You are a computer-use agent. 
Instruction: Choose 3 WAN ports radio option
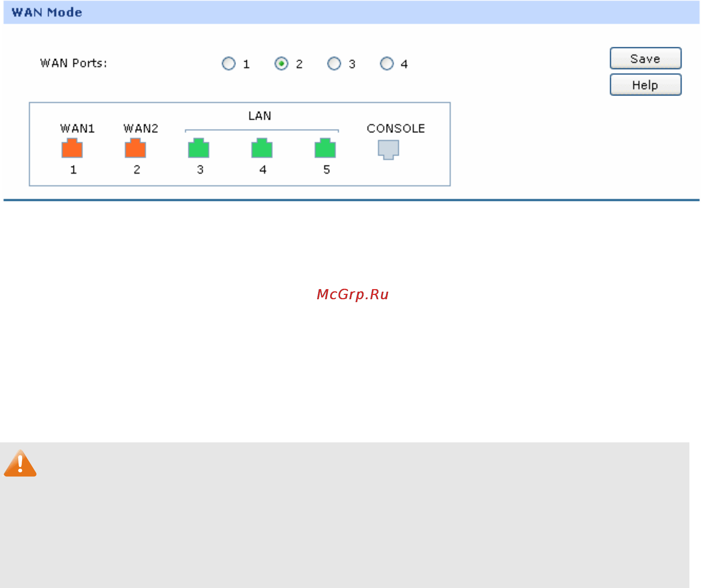[334, 64]
